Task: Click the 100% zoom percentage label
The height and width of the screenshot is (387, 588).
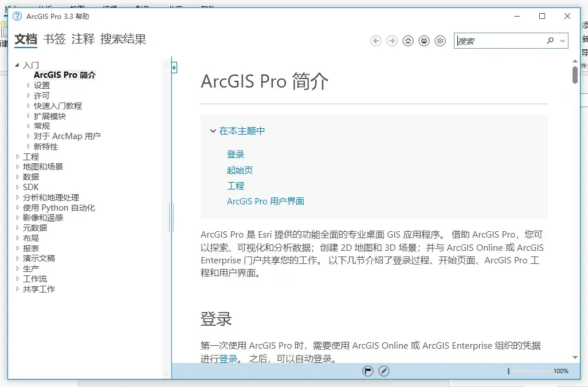Action: pos(560,371)
